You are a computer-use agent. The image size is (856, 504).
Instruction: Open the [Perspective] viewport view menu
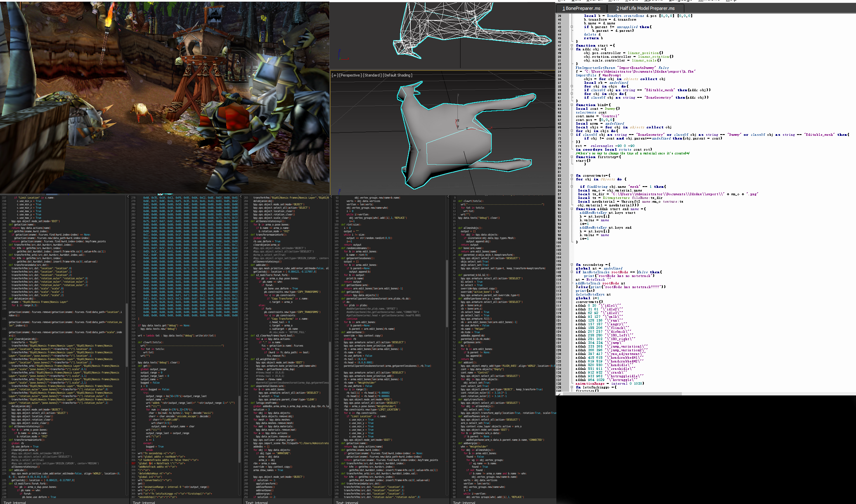[350, 75]
